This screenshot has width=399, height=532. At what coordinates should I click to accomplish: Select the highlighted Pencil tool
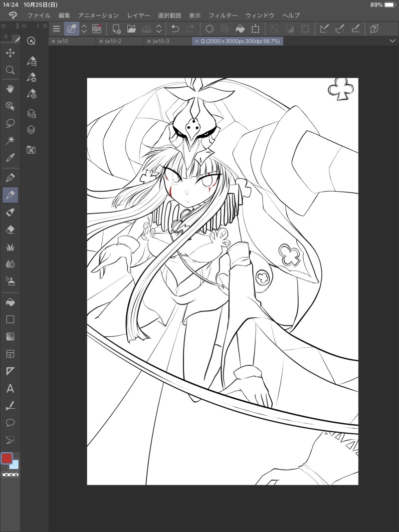tap(10, 195)
